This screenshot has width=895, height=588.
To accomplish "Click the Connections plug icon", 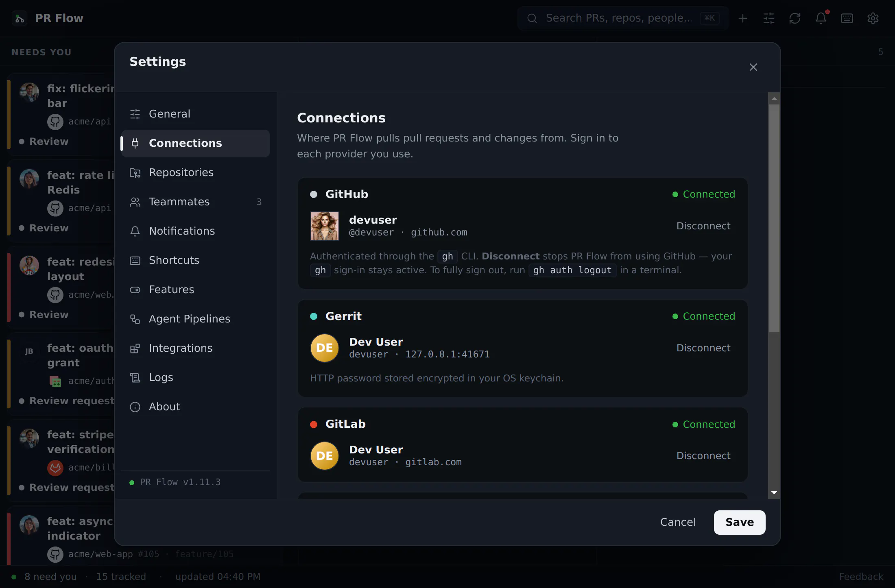I will 135,144.
